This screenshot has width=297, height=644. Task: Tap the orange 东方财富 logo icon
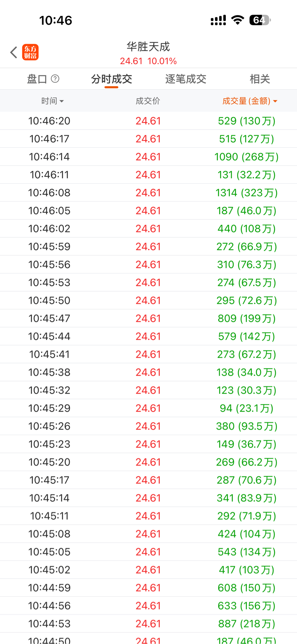coord(31,52)
